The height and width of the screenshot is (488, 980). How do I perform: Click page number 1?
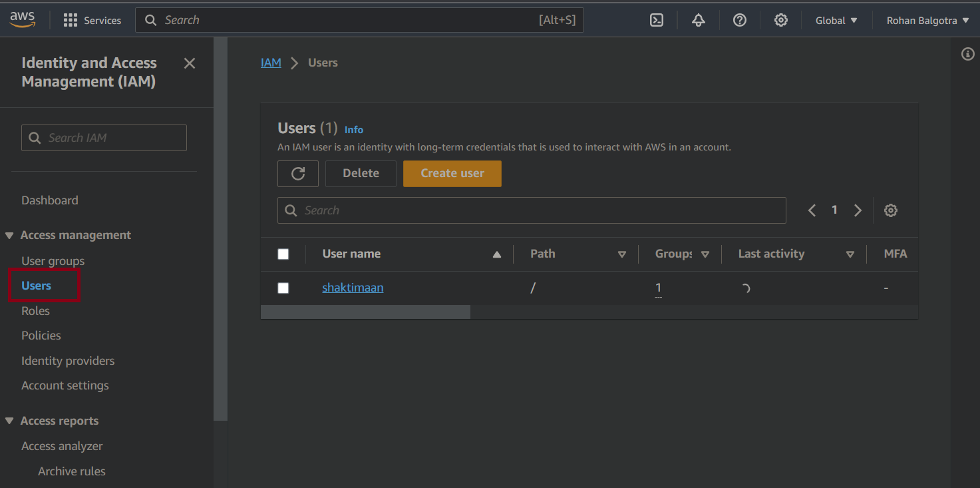(834, 210)
